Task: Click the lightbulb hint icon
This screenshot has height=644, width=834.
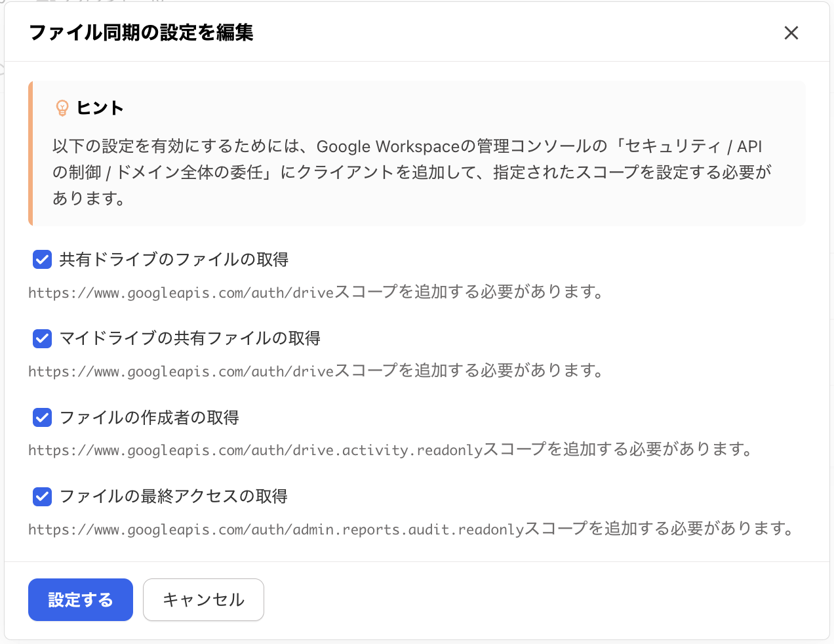Action: (x=62, y=108)
